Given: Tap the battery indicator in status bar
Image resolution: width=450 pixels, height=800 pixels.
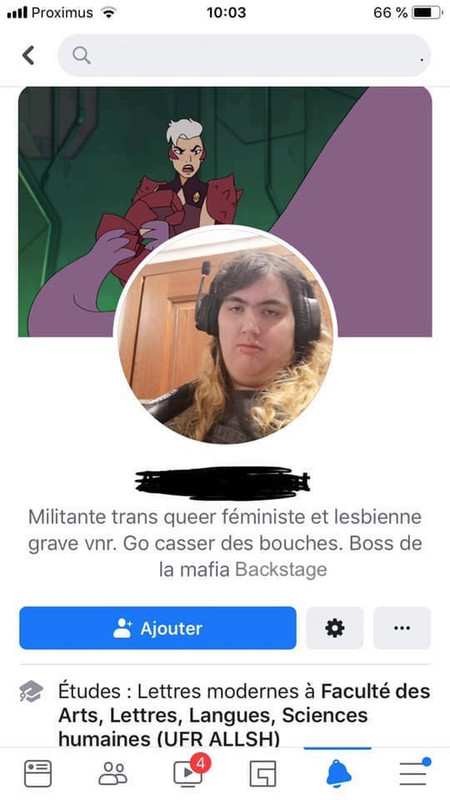Looking at the screenshot, I should [x=428, y=13].
